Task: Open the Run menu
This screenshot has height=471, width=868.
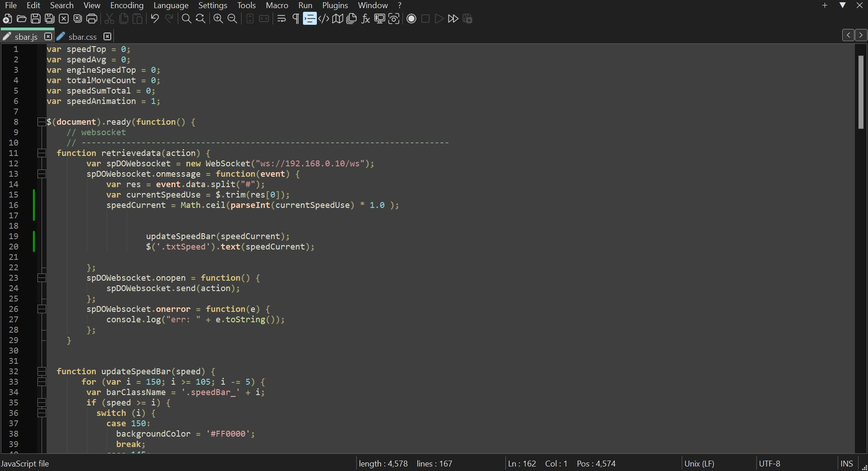Action: [x=305, y=5]
